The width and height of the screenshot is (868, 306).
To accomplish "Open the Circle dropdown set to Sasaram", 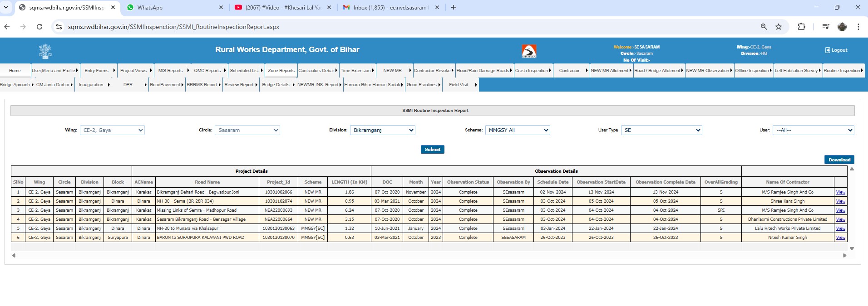I will coord(247,130).
